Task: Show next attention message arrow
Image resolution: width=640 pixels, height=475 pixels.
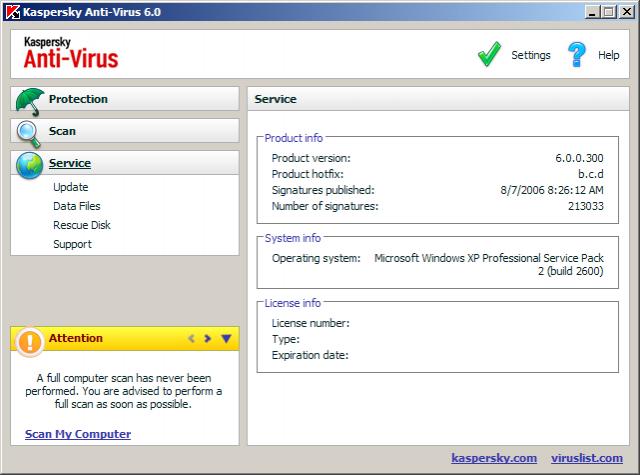Action: [207, 338]
